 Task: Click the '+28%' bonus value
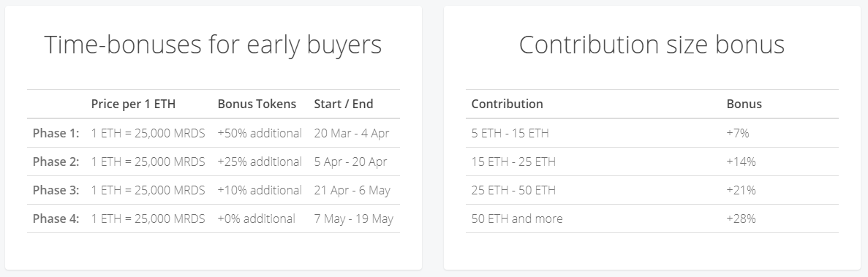pos(741,219)
